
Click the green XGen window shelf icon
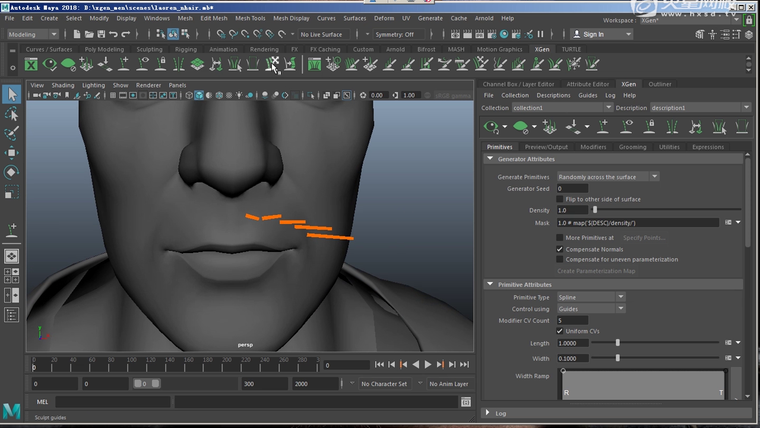click(x=31, y=65)
